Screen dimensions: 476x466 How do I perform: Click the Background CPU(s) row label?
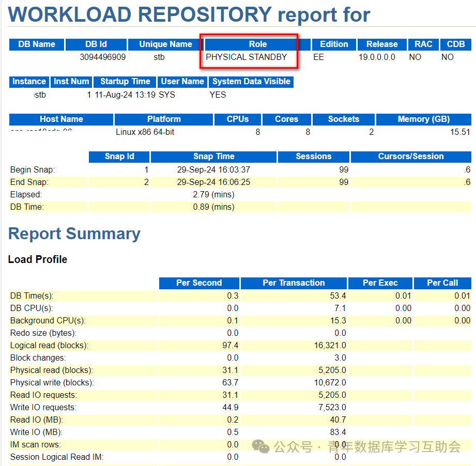point(48,321)
